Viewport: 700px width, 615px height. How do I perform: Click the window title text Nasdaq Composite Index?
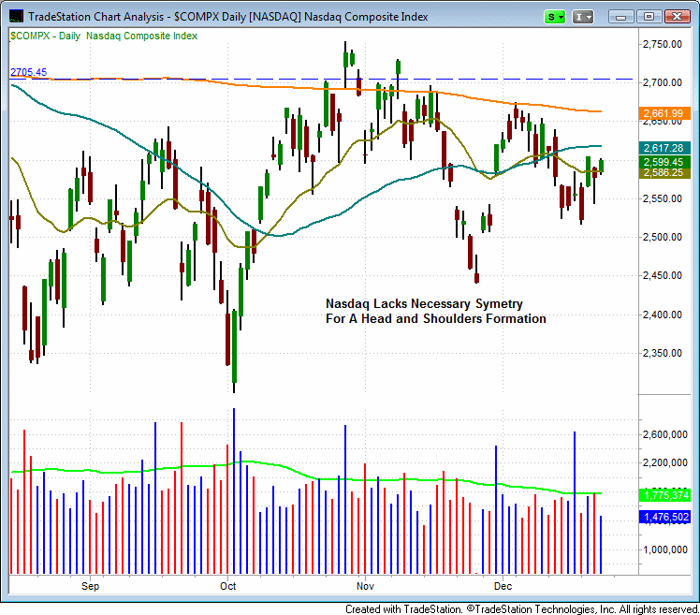coord(366,17)
